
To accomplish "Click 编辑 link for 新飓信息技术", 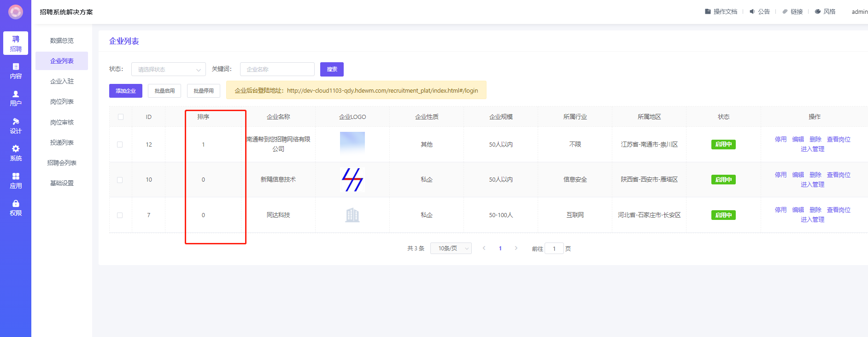I will tap(798, 175).
